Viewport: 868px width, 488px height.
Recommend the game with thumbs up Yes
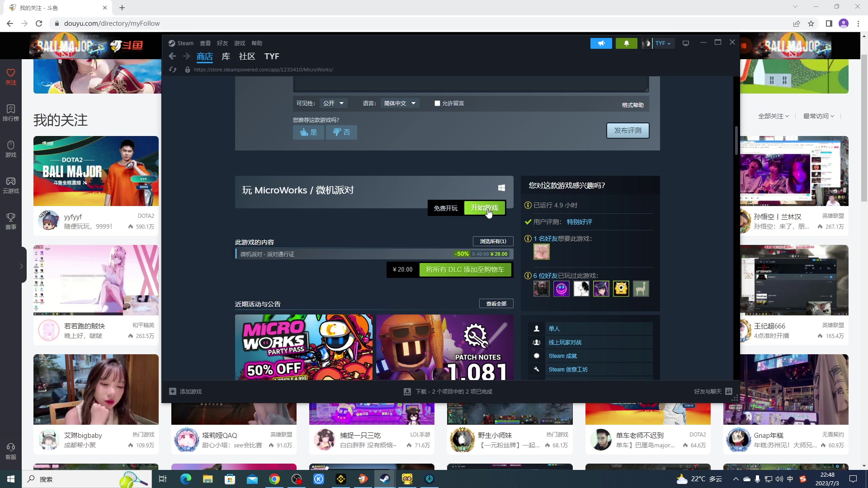point(308,132)
